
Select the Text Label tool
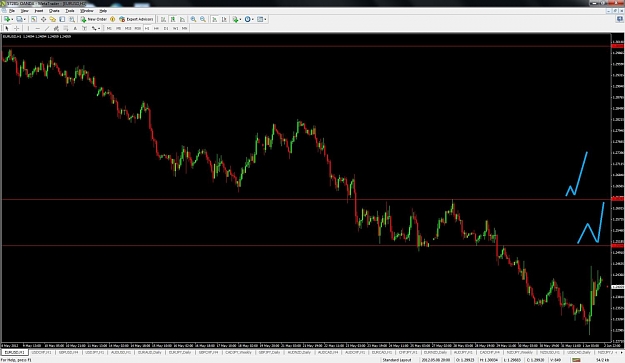(x=85, y=28)
